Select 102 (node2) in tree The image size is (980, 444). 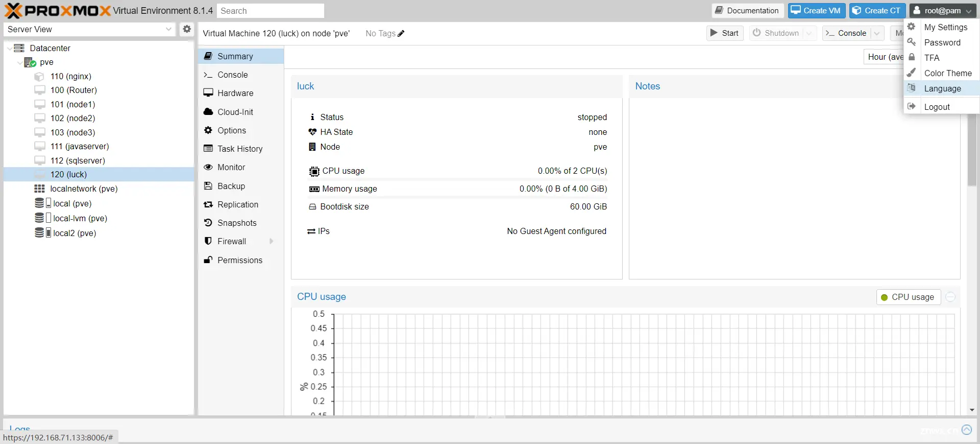point(99,118)
